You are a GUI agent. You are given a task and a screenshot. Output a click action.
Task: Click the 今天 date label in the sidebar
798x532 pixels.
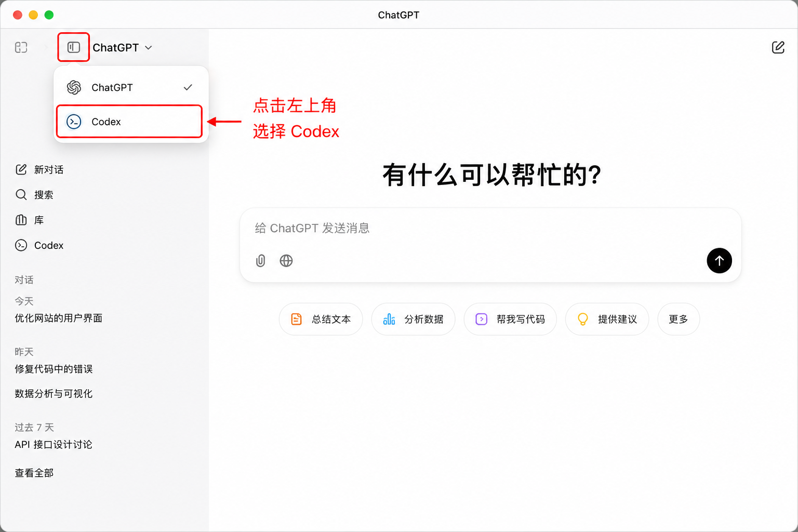coord(24,301)
